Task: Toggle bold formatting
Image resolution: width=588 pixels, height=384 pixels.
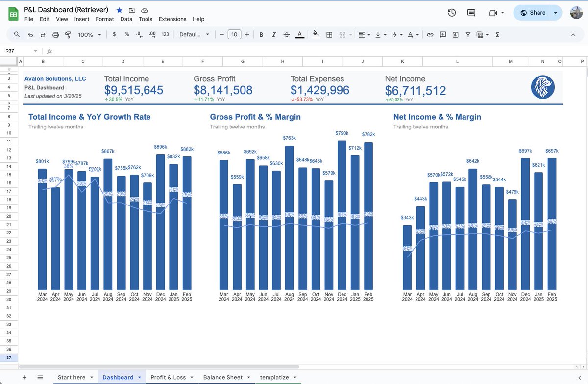Action: tap(261, 35)
